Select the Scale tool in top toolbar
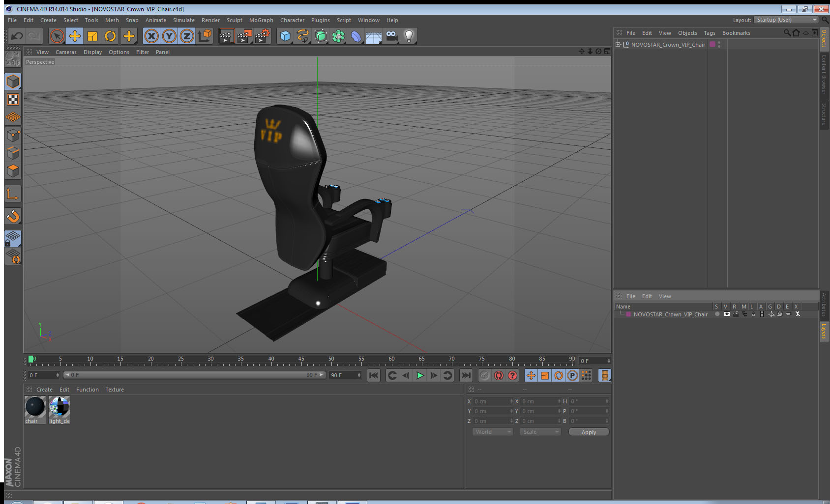 tap(92, 36)
